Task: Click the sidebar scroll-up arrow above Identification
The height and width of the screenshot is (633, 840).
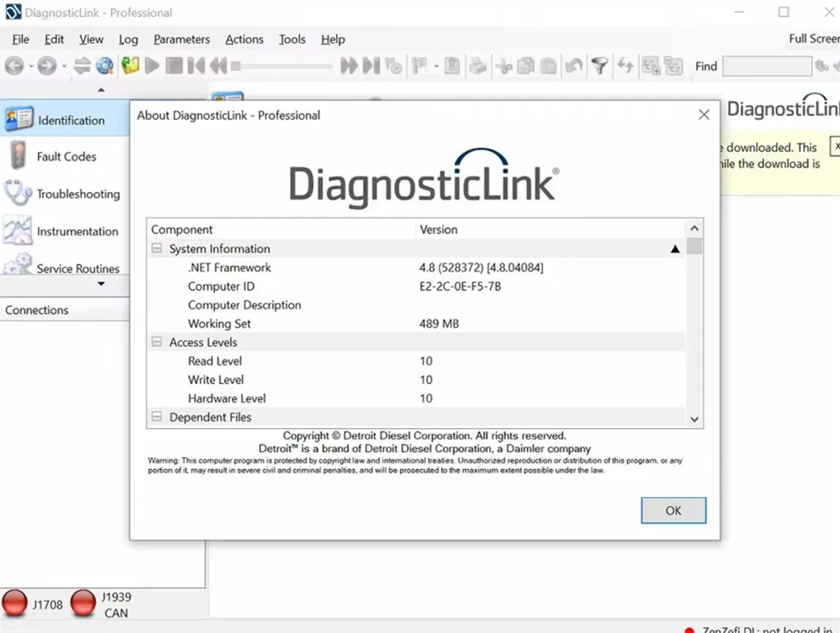Action: tap(101, 90)
